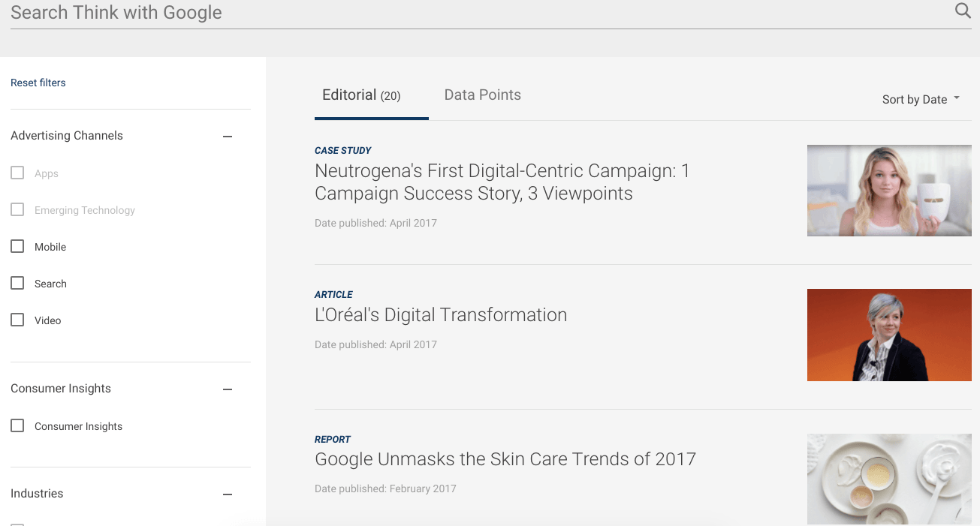Collapse the Advertising Channels section

[228, 137]
